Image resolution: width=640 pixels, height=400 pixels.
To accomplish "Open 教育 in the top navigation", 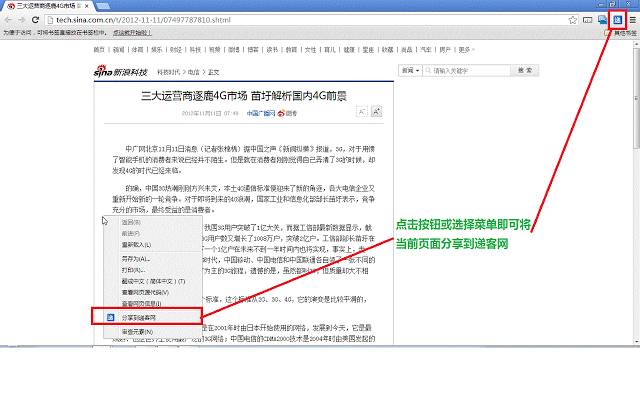I will click(291, 50).
